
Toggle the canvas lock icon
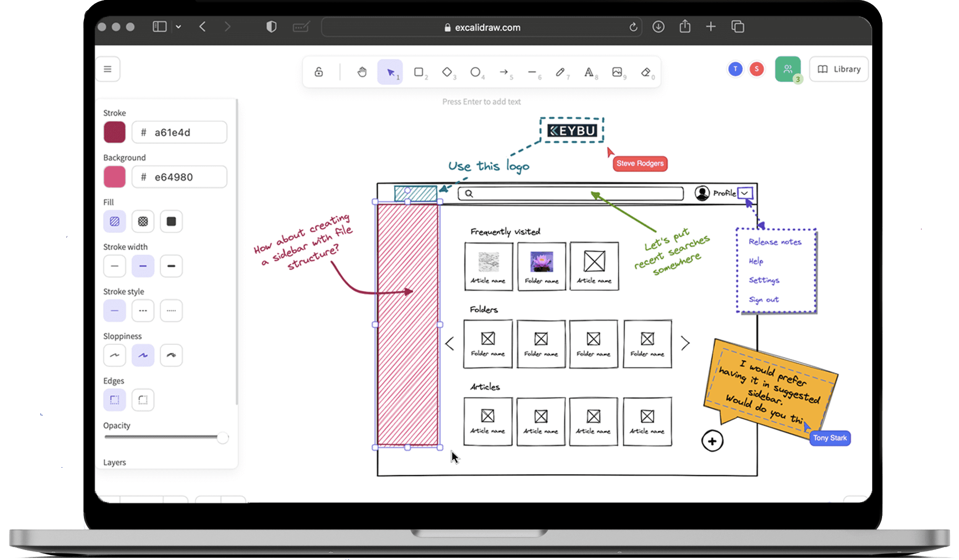[319, 72]
